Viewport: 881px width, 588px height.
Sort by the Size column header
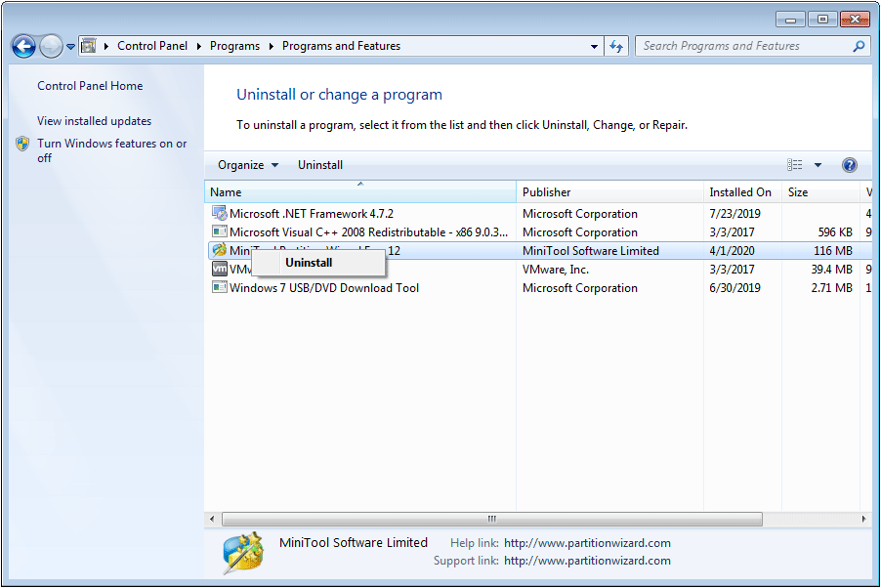pyautogui.click(x=820, y=192)
